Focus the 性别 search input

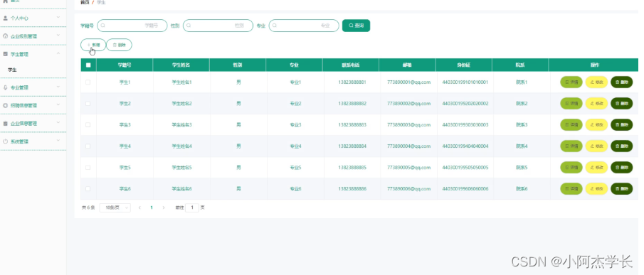[x=218, y=26]
